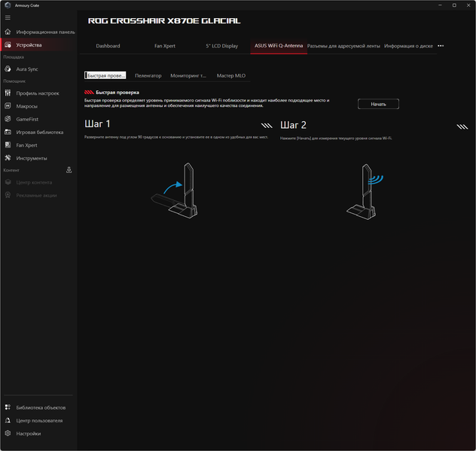Image resolution: width=476 pixels, height=451 pixels.
Task: Open the Aura Sync icon in the sidebar
Action: click(8, 69)
